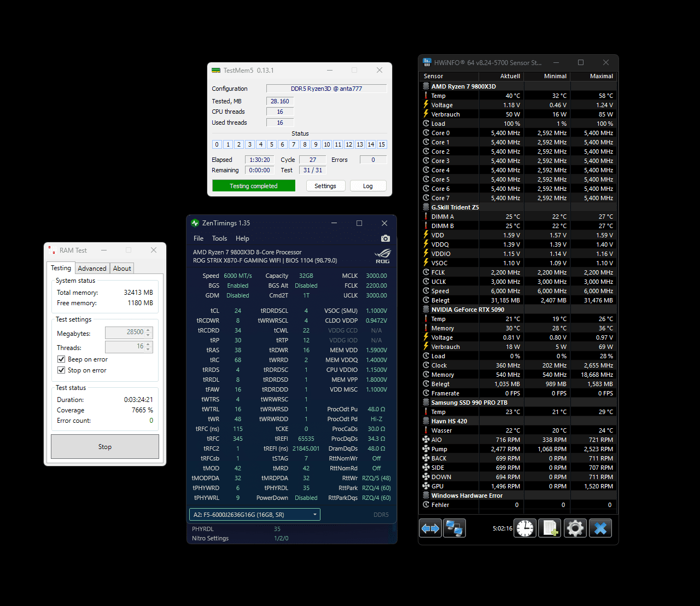This screenshot has width=700, height=606.
Task: Click HWiNFO expand/collapse arrows toolbar icon
Action: tap(430, 528)
